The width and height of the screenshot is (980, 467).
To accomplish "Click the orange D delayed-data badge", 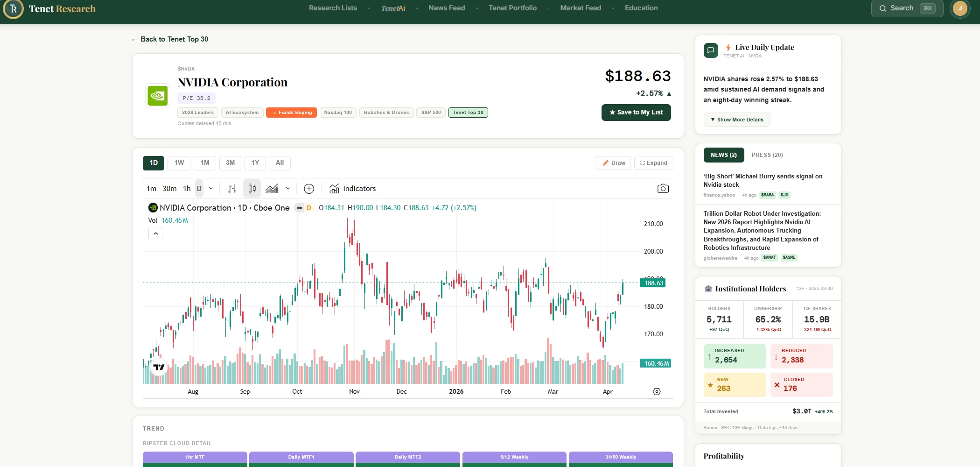I will click(x=309, y=208).
